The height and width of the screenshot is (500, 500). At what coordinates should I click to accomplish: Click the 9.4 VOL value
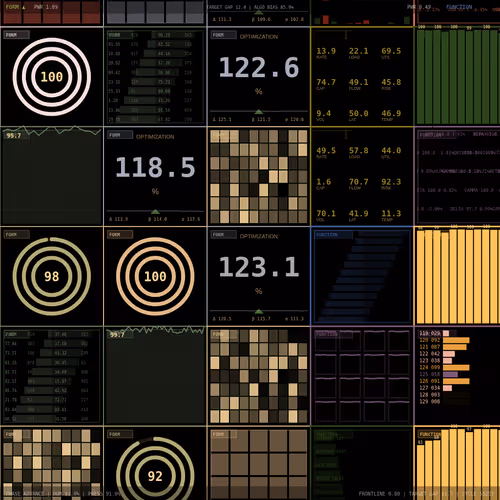pos(323,113)
